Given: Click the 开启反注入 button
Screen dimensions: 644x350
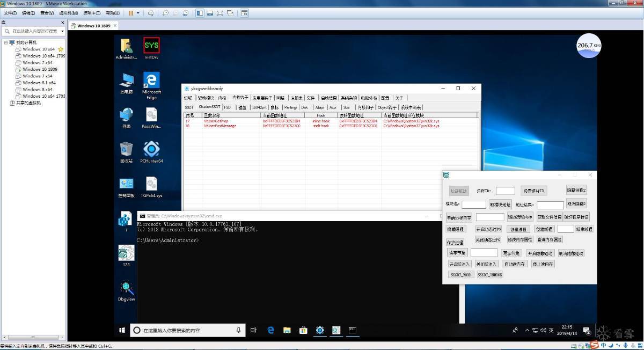Looking at the screenshot, I should coord(459,264).
